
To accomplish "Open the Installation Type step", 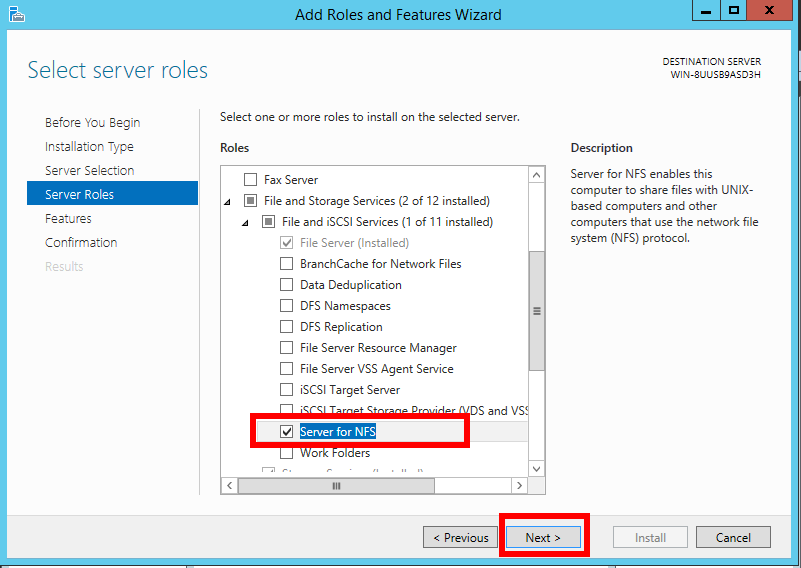I will (x=89, y=147).
